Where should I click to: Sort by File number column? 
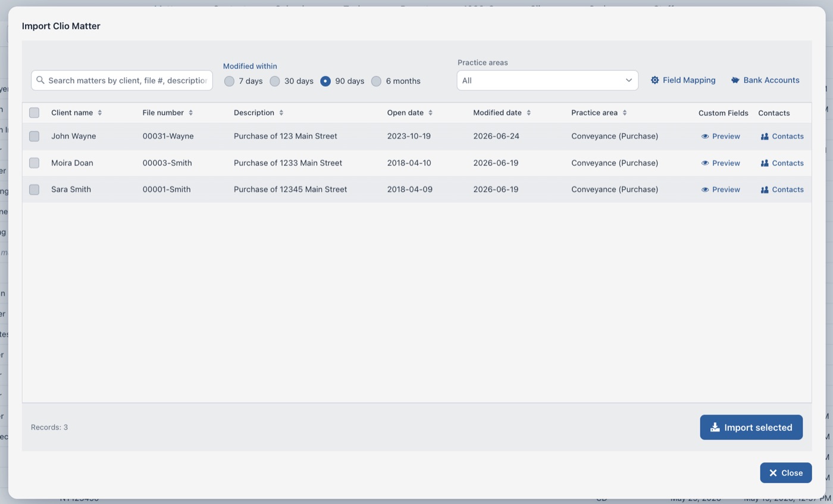click(168, 112)
